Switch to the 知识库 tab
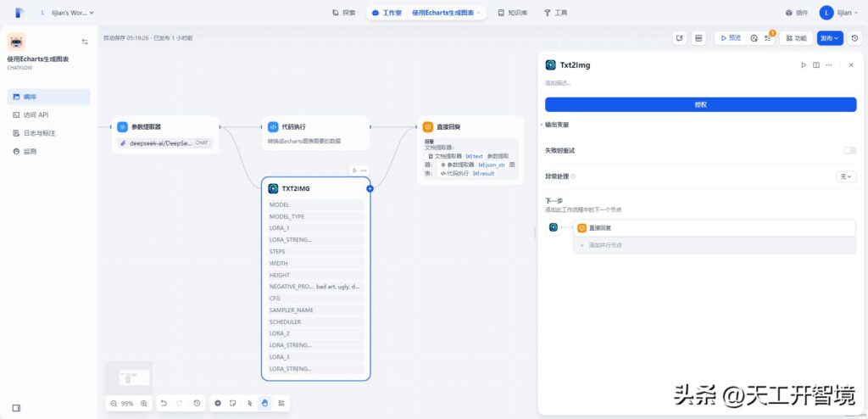The width and height of the screenshot is (868, 419). click(x=512, y=13)
